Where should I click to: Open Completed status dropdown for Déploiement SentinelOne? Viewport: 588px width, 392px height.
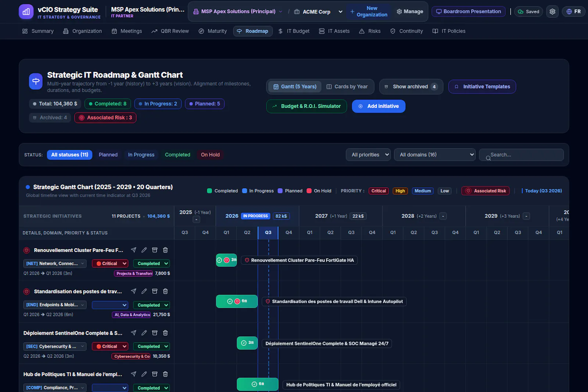152,346
